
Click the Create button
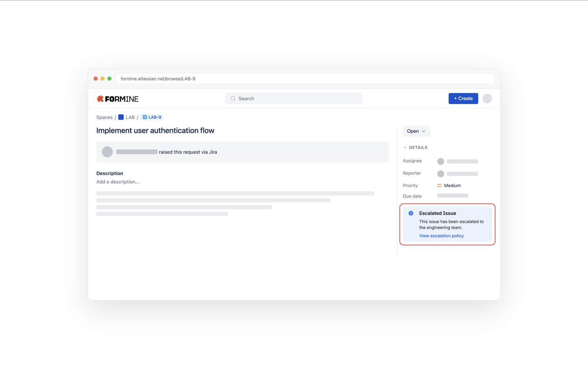(x=463, y=98)
